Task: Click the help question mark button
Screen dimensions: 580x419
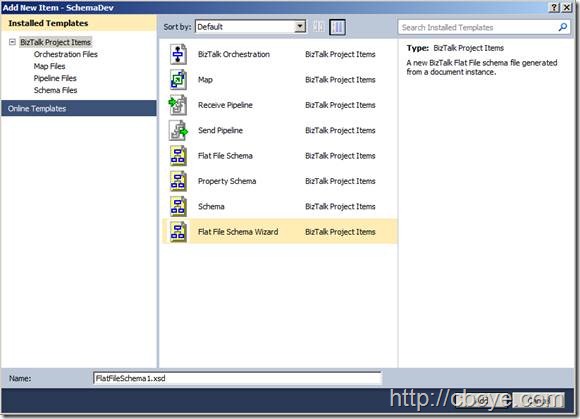Action: (554, 7)
